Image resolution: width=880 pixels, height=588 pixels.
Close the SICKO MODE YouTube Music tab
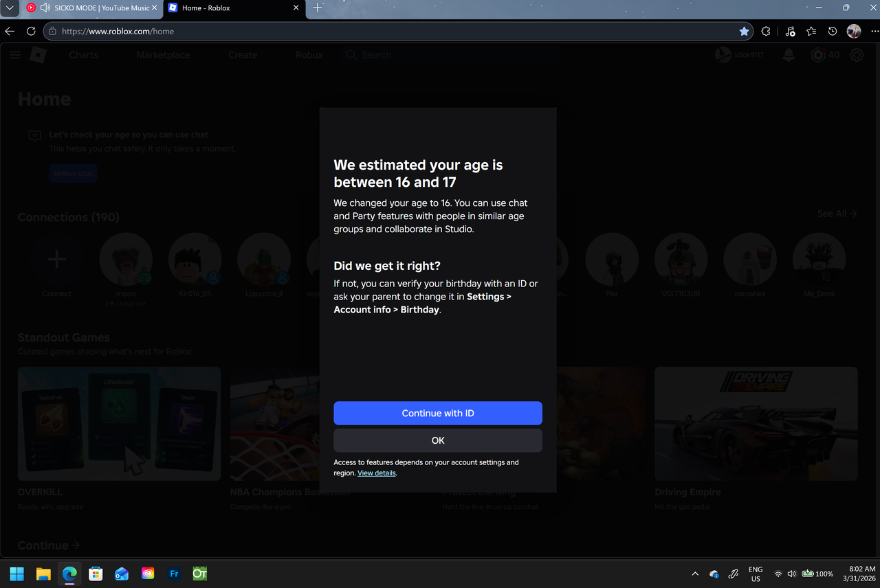click(153, 8)
